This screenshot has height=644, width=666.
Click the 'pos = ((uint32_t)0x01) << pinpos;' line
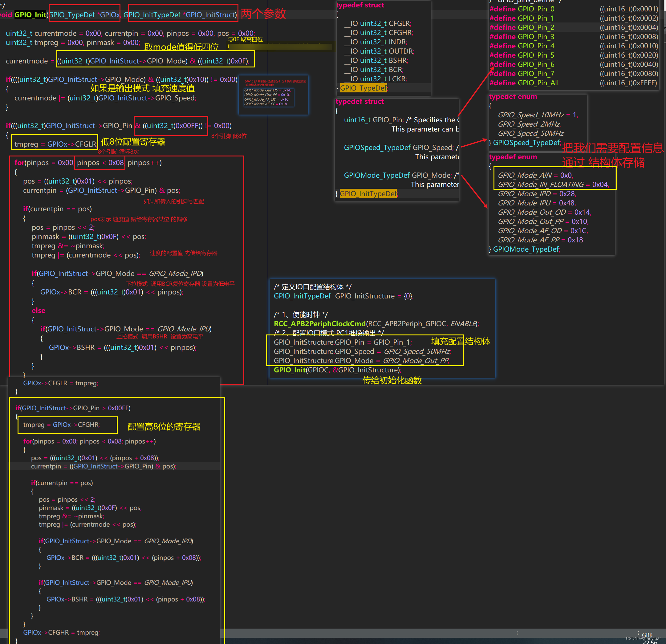tap(78, 181)
